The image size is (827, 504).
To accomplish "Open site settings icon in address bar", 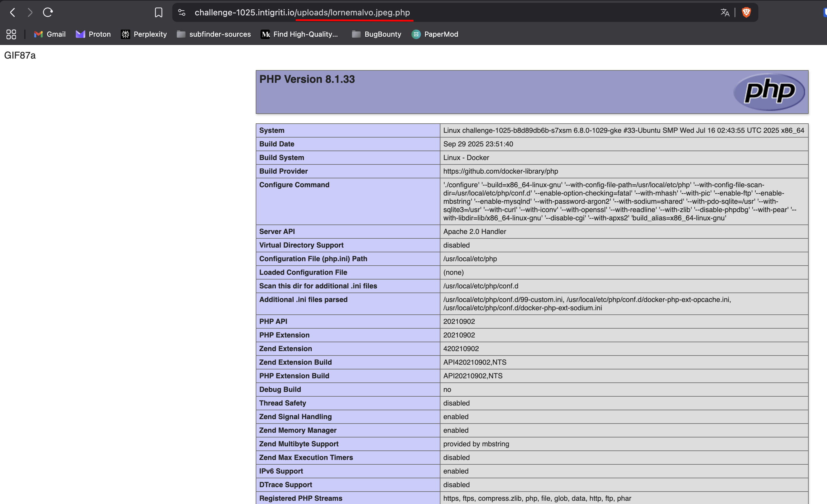I will coord(181,12).
